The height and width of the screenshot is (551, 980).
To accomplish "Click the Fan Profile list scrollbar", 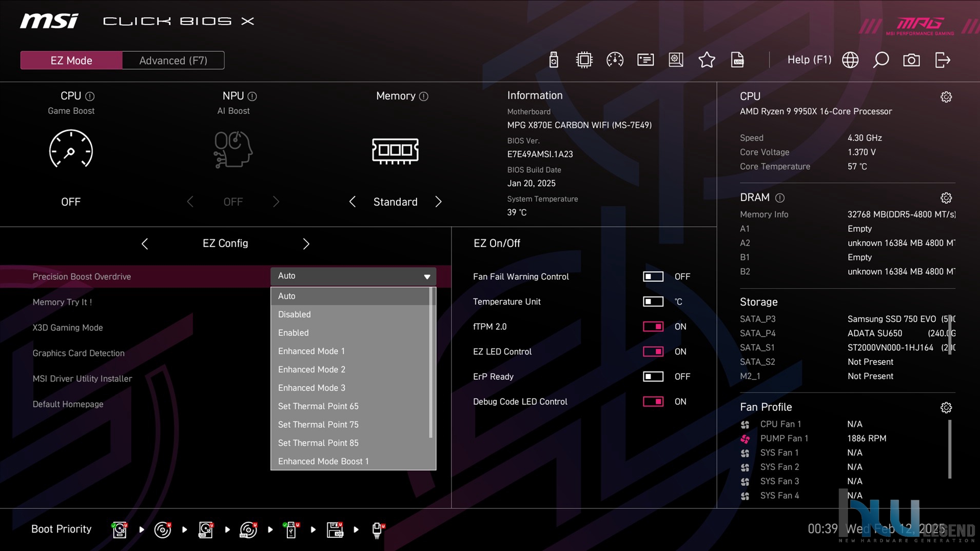I will (950, 449).
